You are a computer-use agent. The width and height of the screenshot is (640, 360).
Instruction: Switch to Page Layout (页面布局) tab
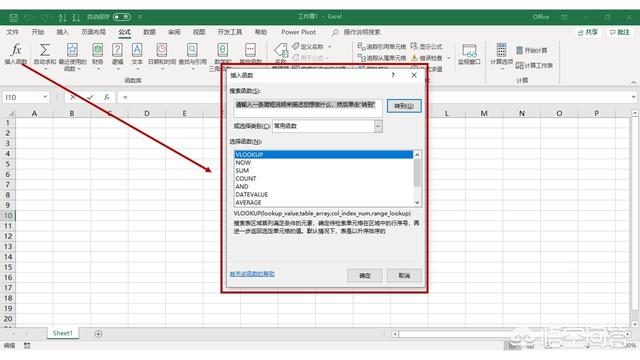(x=93, y=32)
